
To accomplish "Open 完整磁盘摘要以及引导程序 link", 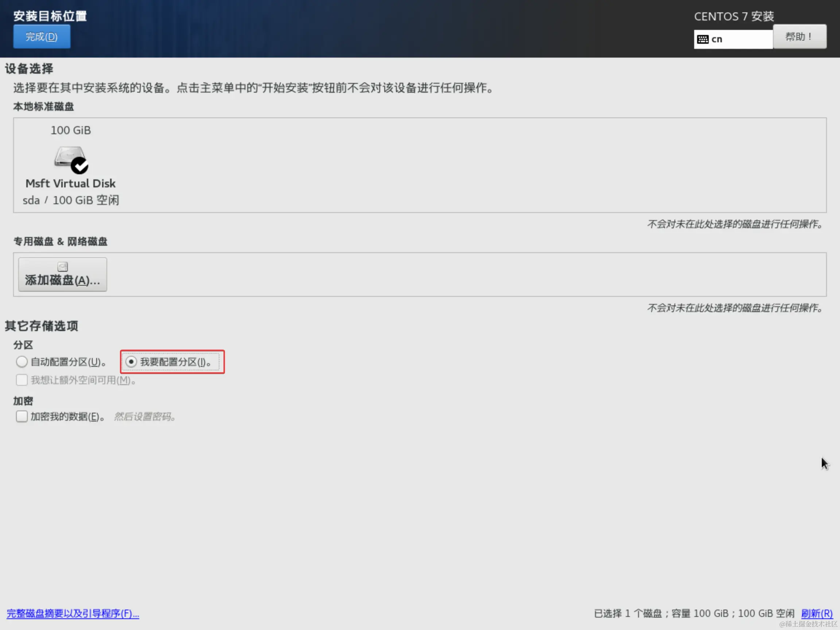I will click(73, 613).
